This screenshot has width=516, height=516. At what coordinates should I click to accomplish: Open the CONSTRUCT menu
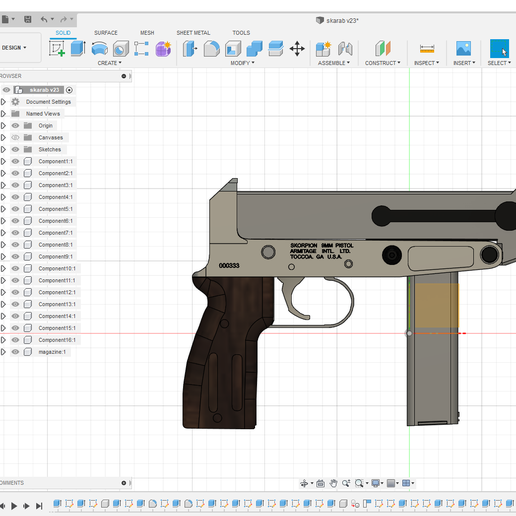[x=383, y=63]
